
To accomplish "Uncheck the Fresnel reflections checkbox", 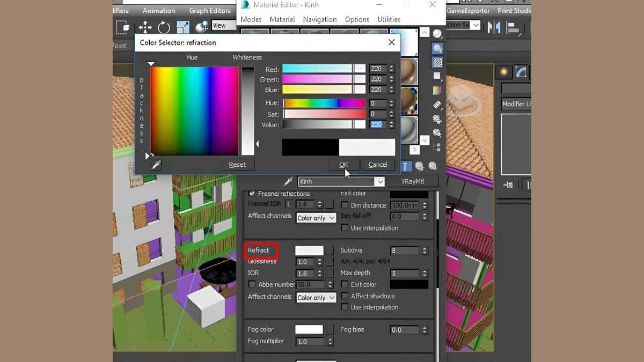I will 252,194.
